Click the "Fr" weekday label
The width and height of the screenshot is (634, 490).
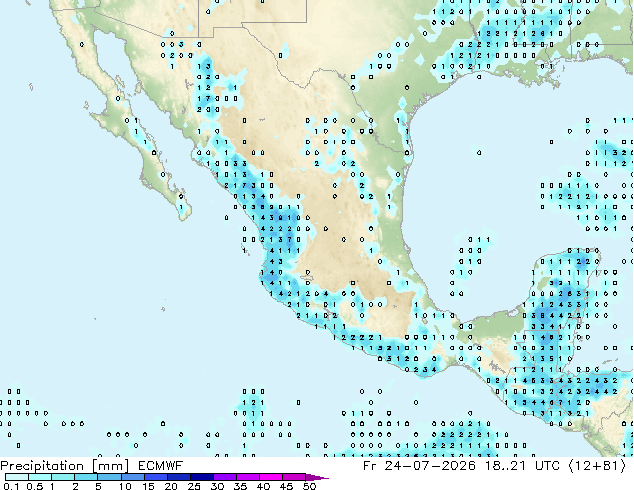(369, 466)
